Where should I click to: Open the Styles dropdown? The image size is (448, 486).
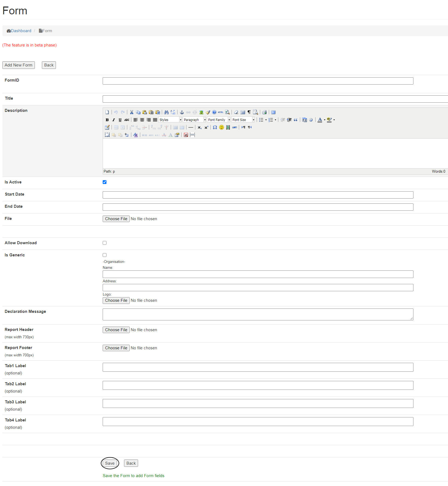(170, 120)
